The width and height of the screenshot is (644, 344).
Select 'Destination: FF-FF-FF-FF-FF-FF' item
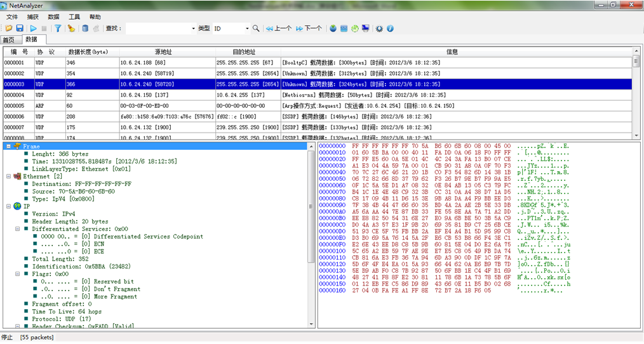[x=82, y=184]
